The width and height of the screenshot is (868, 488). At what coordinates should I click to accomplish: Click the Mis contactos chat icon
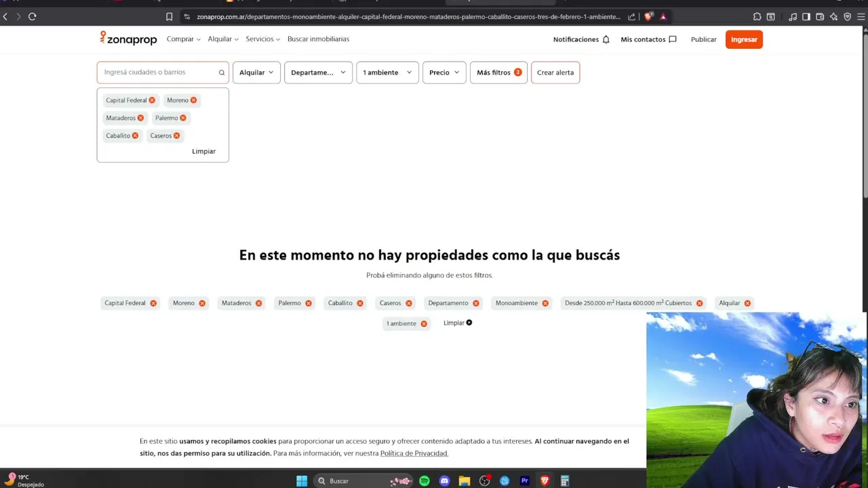point(672,39)
